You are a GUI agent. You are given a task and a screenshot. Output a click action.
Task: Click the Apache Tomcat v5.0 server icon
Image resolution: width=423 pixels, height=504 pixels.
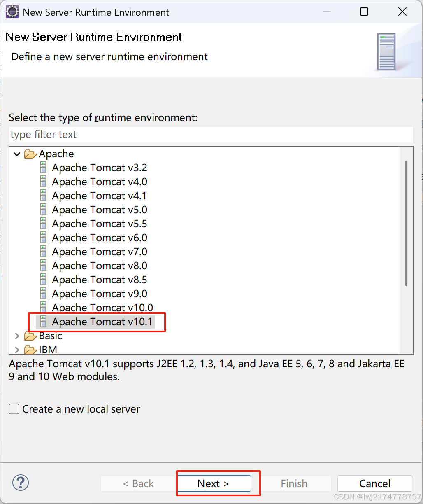[43, 210]
